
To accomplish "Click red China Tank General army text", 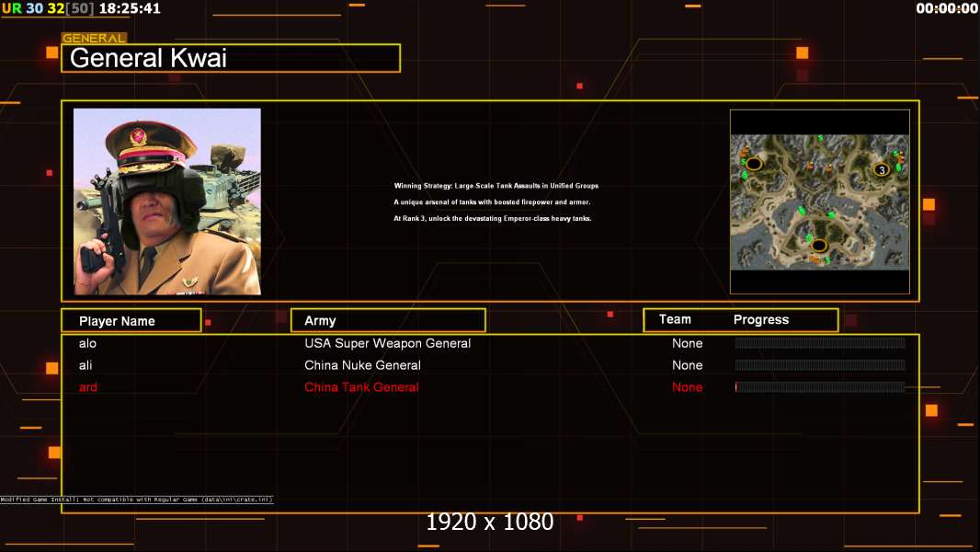I will tap(361, 387).
